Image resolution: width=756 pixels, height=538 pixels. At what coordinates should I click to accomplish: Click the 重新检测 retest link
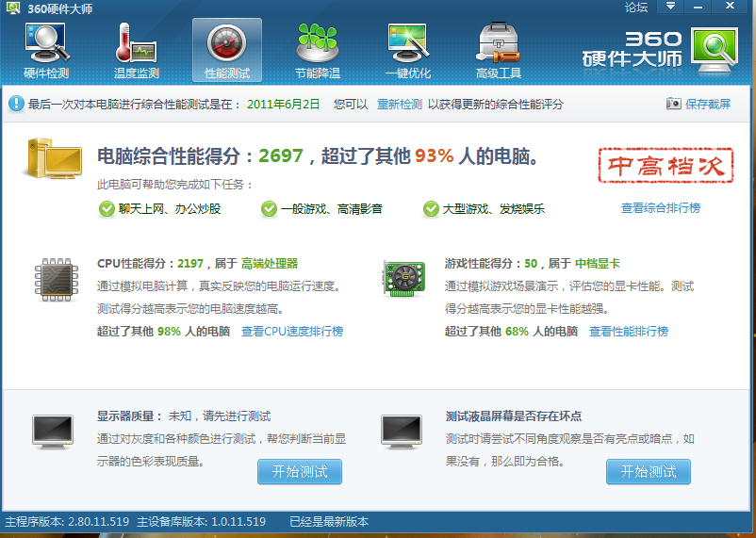pos(400,105)
